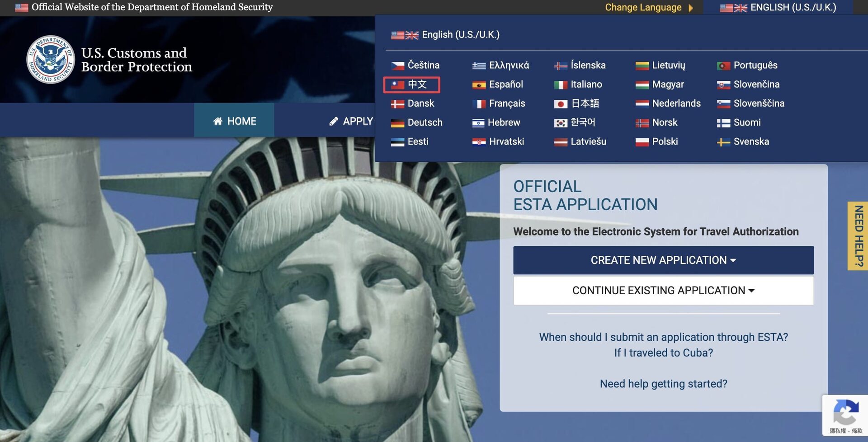
Task: Click the US flag in the top banner
Action: click(21, 7)
